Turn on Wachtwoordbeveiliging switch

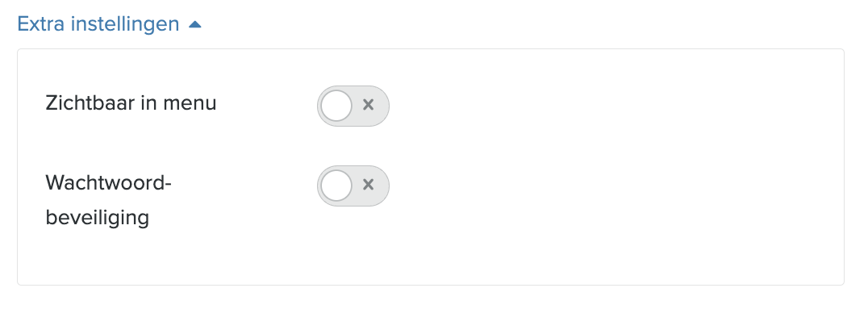coord(353,186)
